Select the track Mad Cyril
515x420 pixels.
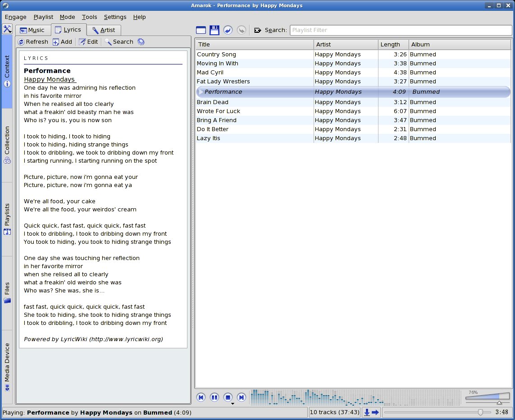pos(353,73)
